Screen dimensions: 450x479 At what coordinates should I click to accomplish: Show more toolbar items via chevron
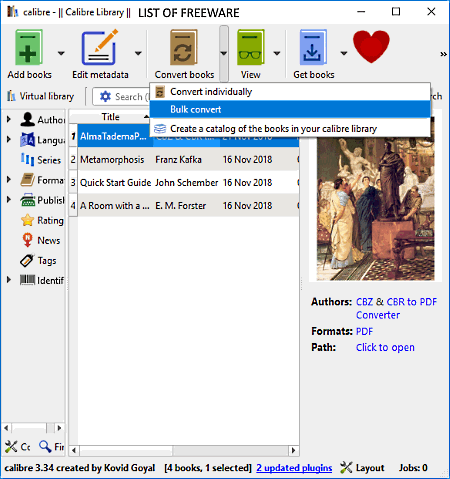coord(443,54)
